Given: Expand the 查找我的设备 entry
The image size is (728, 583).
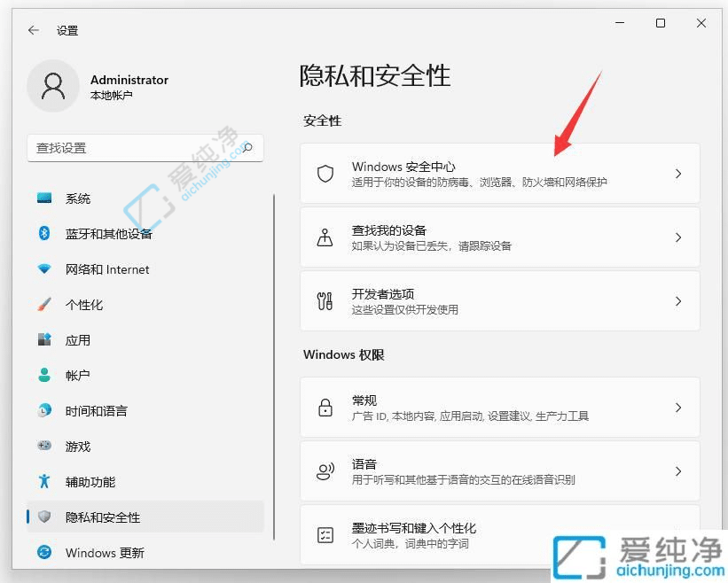Looking at the screenshot, I should [677, 237].
